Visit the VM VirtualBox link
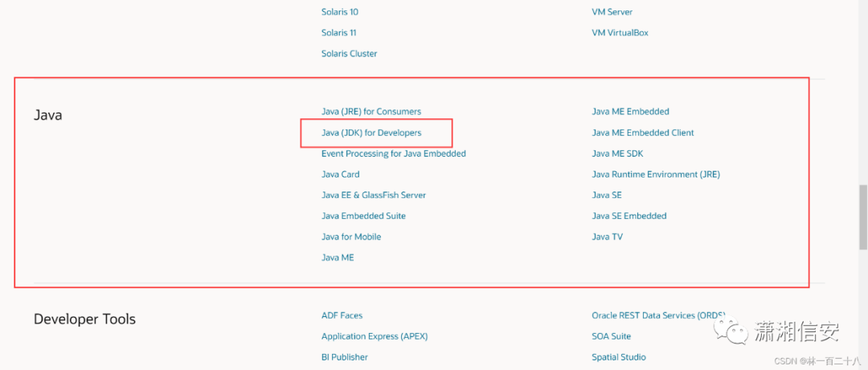Image resolution: width=868 pixels, height=370 pixels. pos(620,33)
